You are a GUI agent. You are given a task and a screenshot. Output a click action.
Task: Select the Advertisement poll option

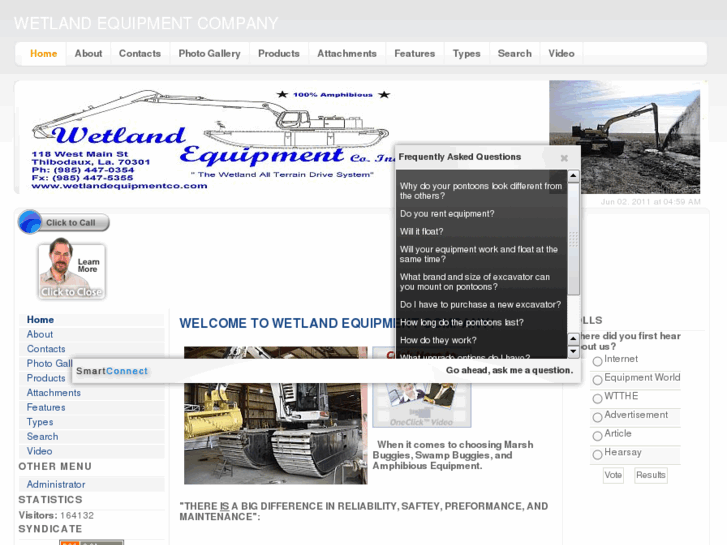click(x=597, y=417)
